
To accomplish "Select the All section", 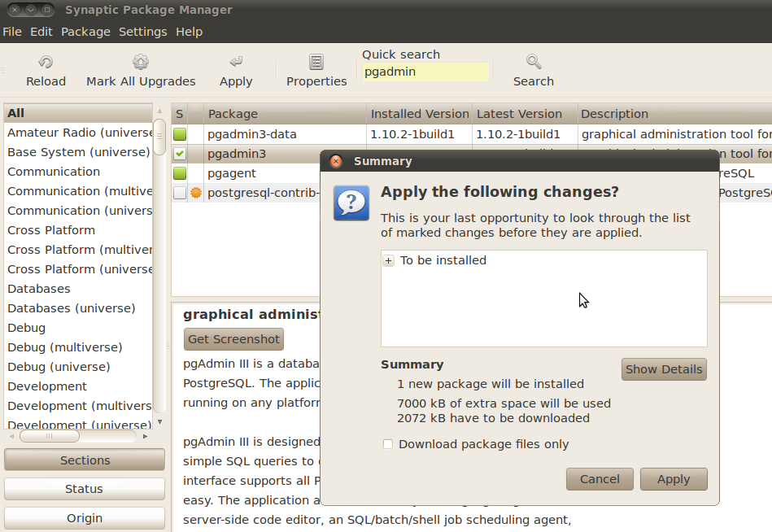I will 78,113.
